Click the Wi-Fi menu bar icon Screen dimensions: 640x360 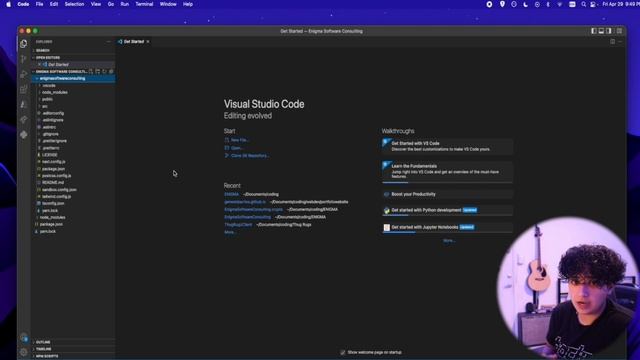[560, 4]
